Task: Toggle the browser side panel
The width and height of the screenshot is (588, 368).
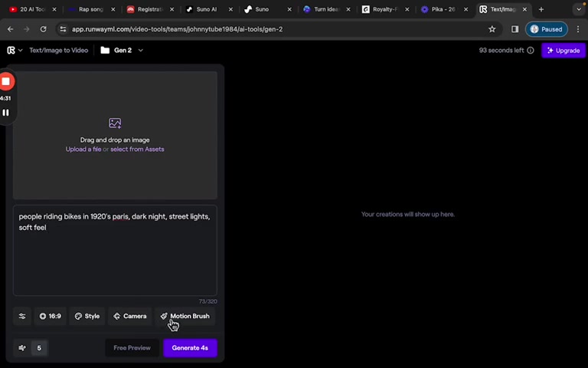Action: (x=514, y=29)
